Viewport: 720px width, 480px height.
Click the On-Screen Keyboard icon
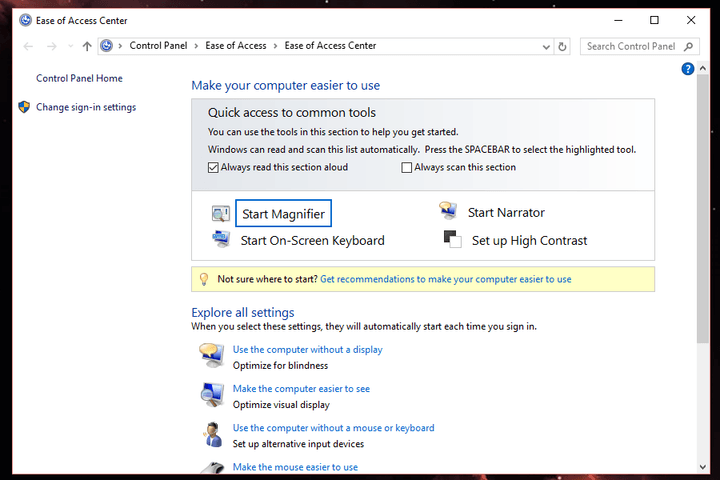pos(221,239)
